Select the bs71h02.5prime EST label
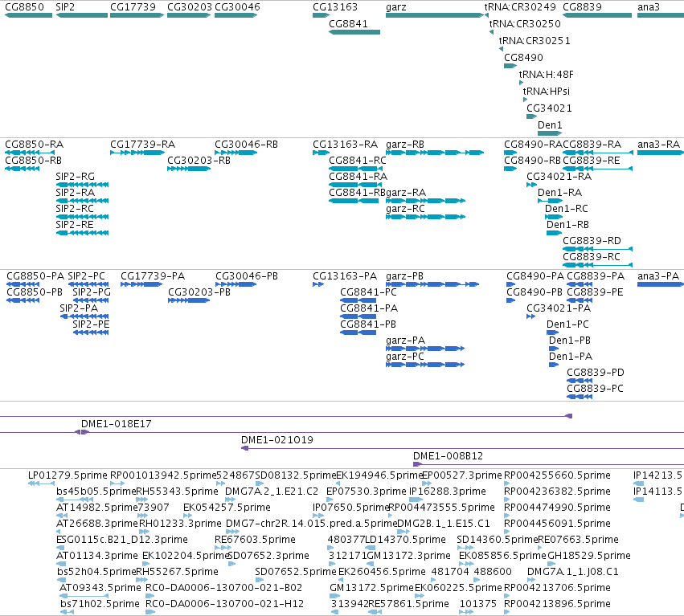684x616 pixels. [x=100, y=604]
